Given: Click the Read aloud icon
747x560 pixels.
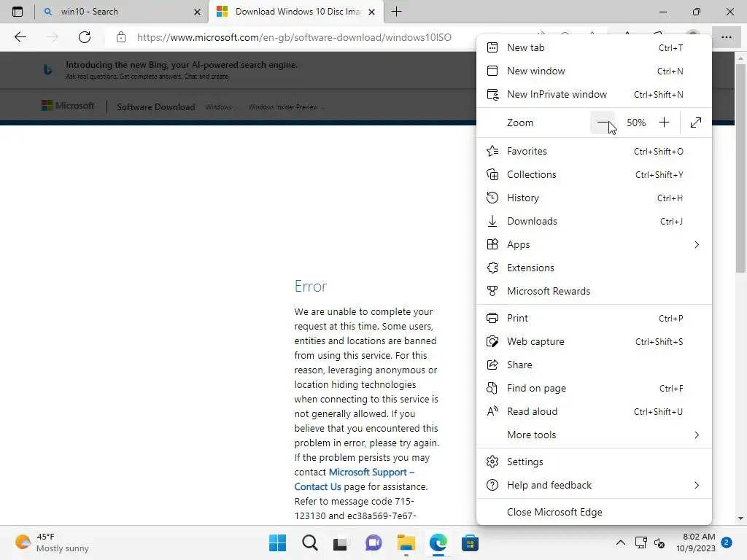Looking at the screenshot, I should [492, 411].
